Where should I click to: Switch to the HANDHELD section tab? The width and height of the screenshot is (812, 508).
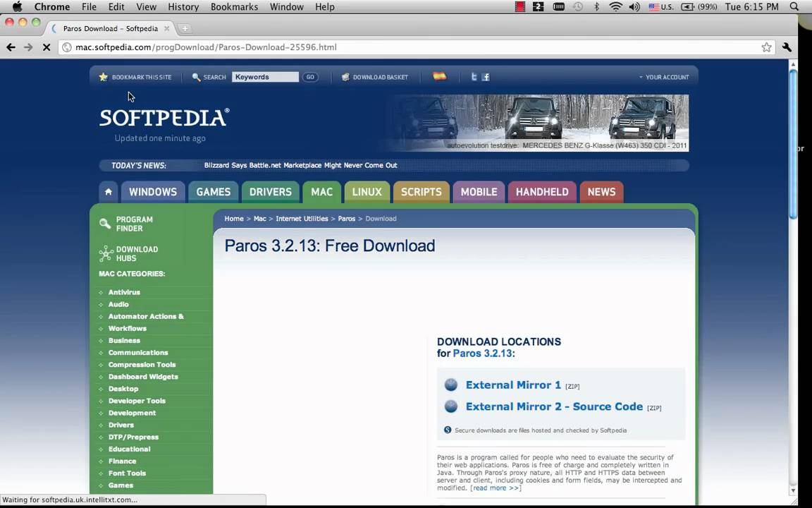(541, 192)
